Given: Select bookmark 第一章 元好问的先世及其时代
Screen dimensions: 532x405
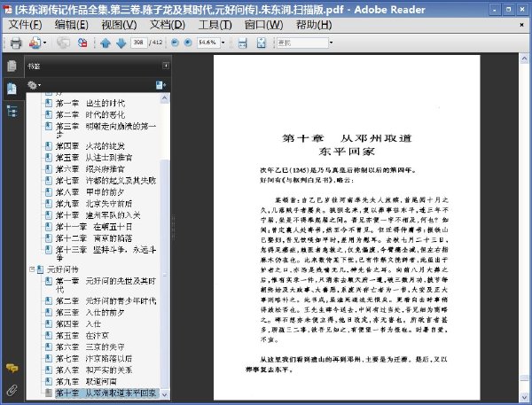Looking at the screenshot, I should click(x=106, y=285).
